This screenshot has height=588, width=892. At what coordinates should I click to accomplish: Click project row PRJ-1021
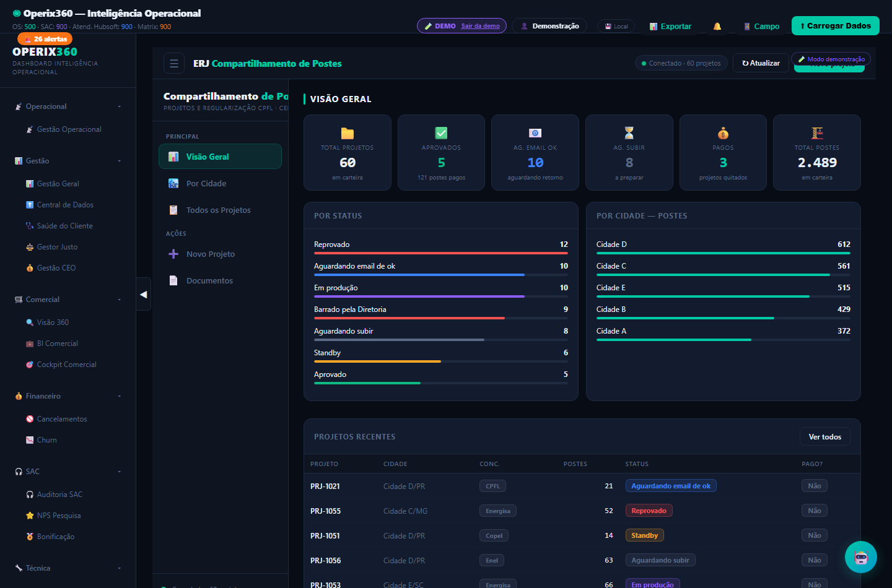coord(582,486)
